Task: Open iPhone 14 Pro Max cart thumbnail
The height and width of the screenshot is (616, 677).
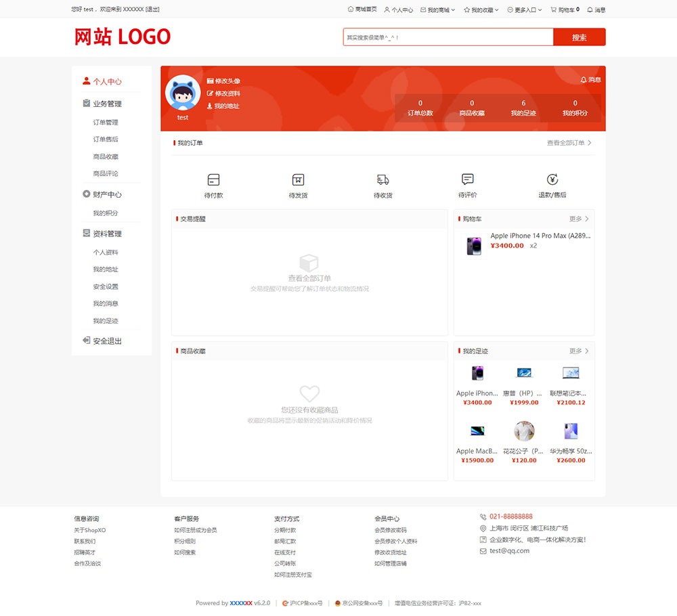Action: pyautogui.click(x=474, y=246)
